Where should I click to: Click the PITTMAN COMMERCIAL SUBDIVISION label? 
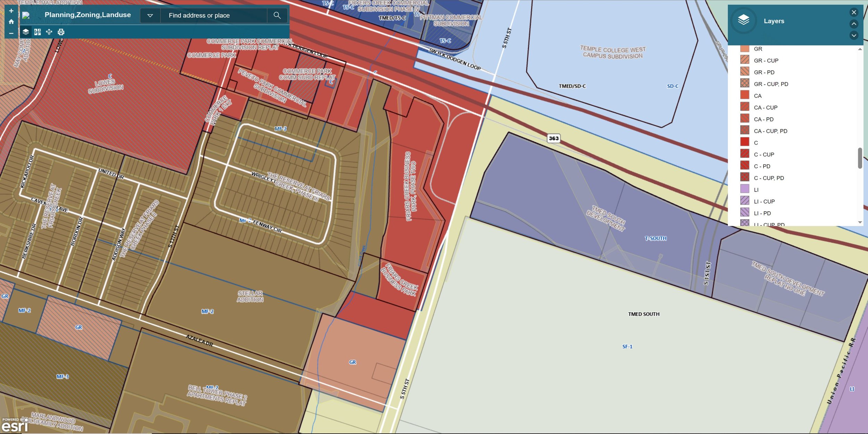click(x=451, y=20)
